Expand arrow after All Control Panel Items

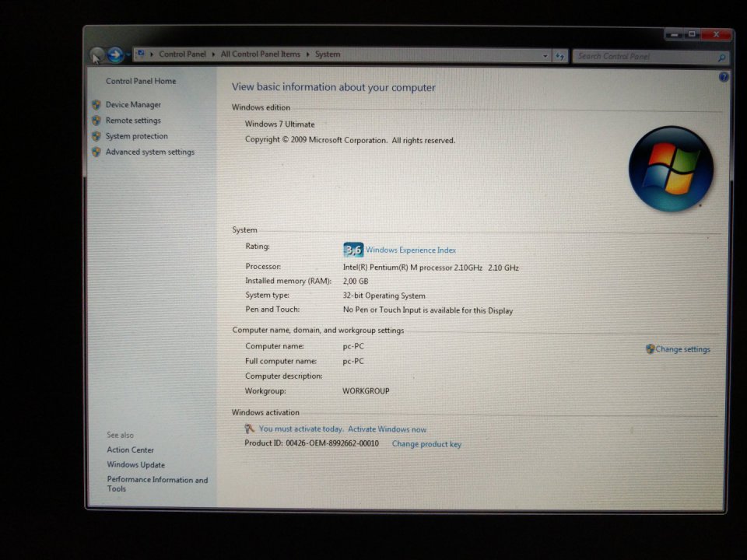[308, 54]
